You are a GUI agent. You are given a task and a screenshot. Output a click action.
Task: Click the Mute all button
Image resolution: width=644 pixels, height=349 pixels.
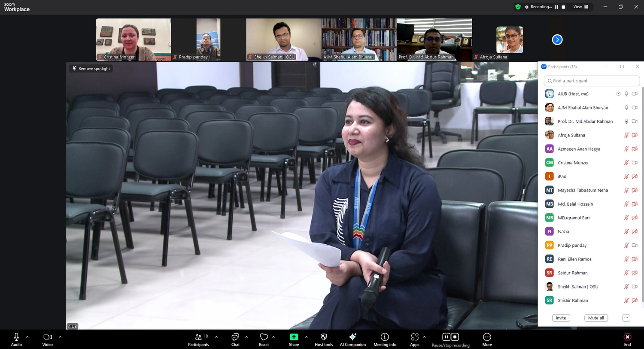pyautogui.click(x=596, y=318)
